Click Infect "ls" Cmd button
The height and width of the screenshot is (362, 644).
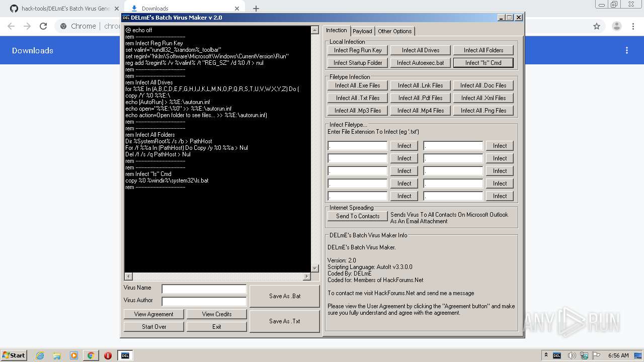[x=484, y=63]
